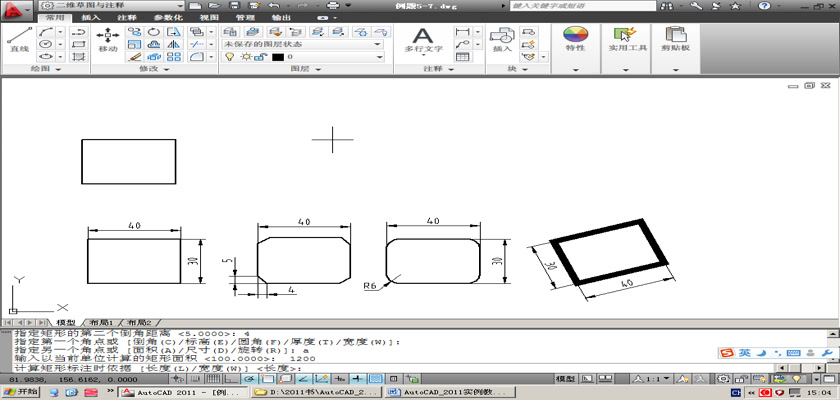840x400 pixels.
Task: Open the Clipboard (剪贴板) panel
Action: click(676, 40)
